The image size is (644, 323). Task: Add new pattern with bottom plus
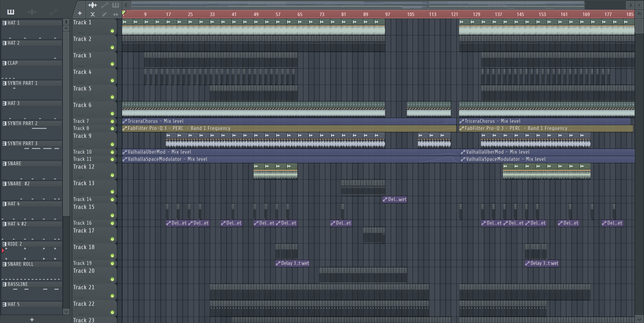click(32, 319)
